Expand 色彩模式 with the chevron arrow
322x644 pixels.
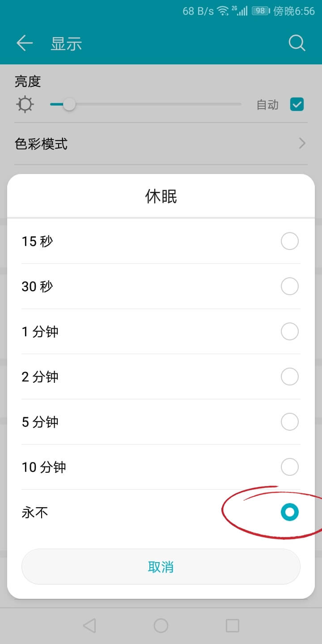[302, 144]
